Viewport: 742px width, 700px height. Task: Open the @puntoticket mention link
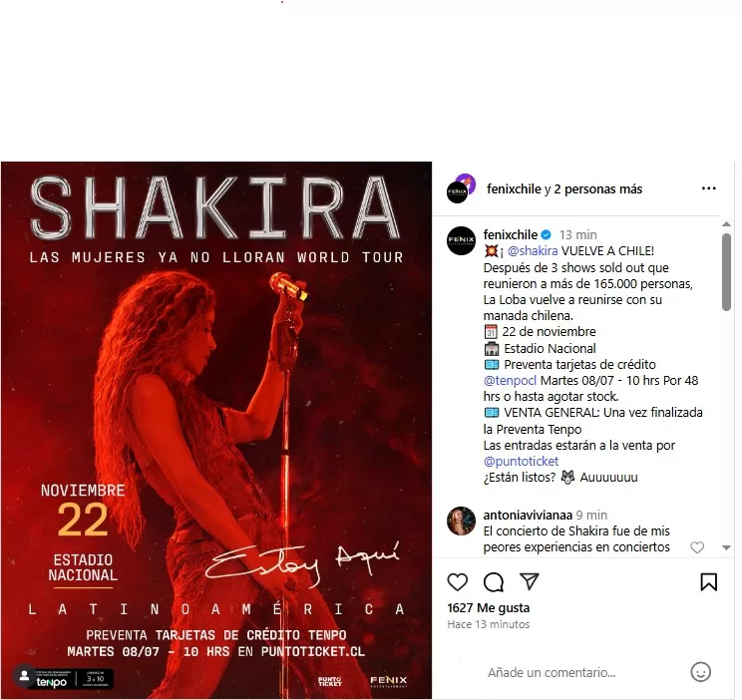tap(521, 461)
